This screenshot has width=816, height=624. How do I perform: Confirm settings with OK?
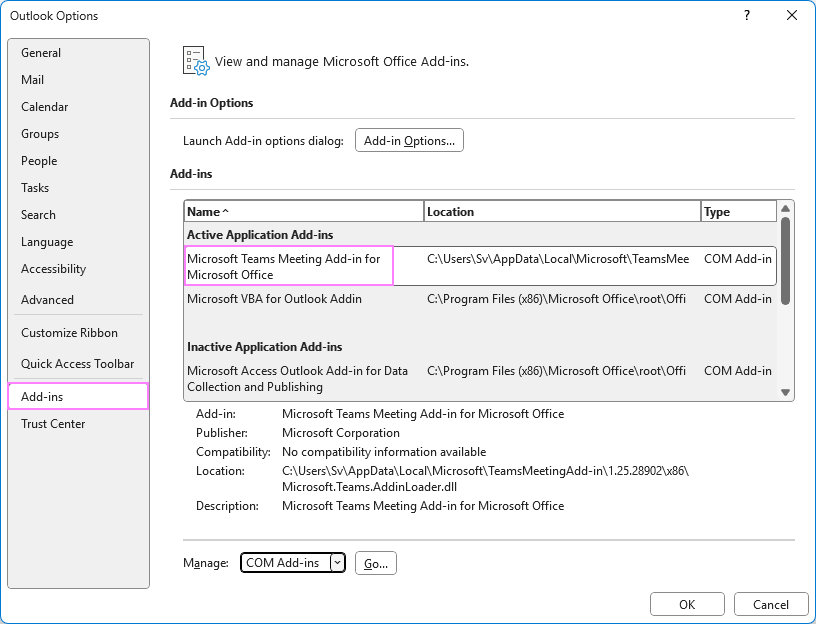(x=687, y=604)
